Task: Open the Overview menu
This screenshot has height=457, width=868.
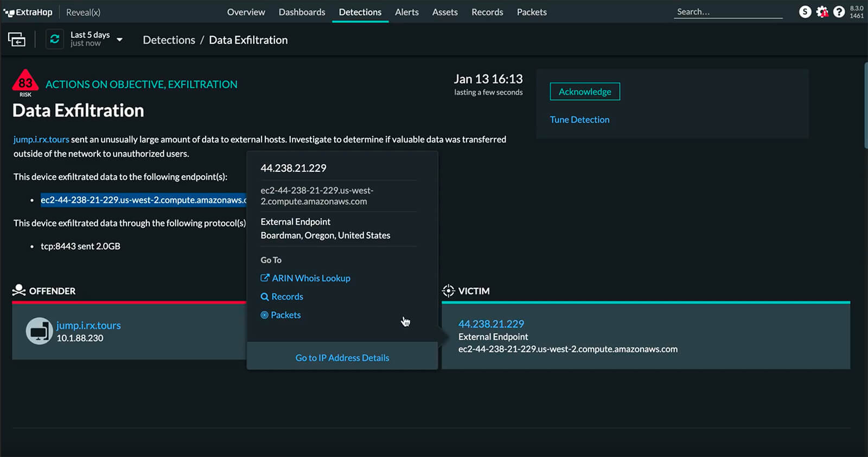Action: [x=246, y=12]
